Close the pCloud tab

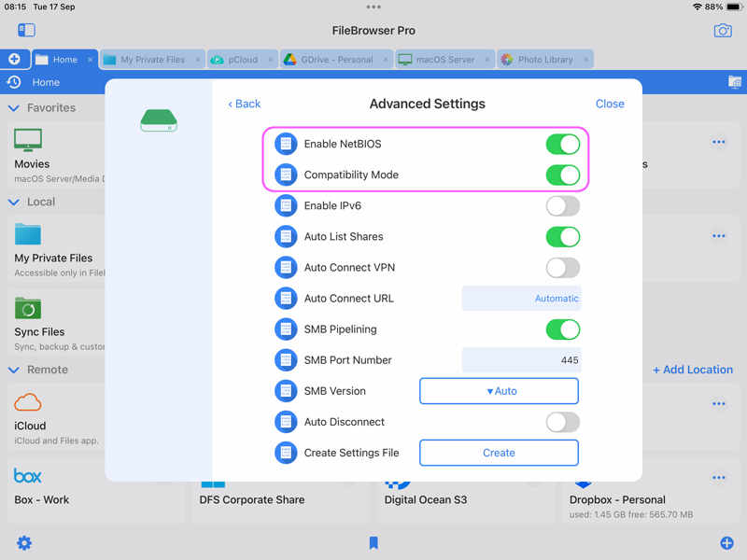click(270, 60)
